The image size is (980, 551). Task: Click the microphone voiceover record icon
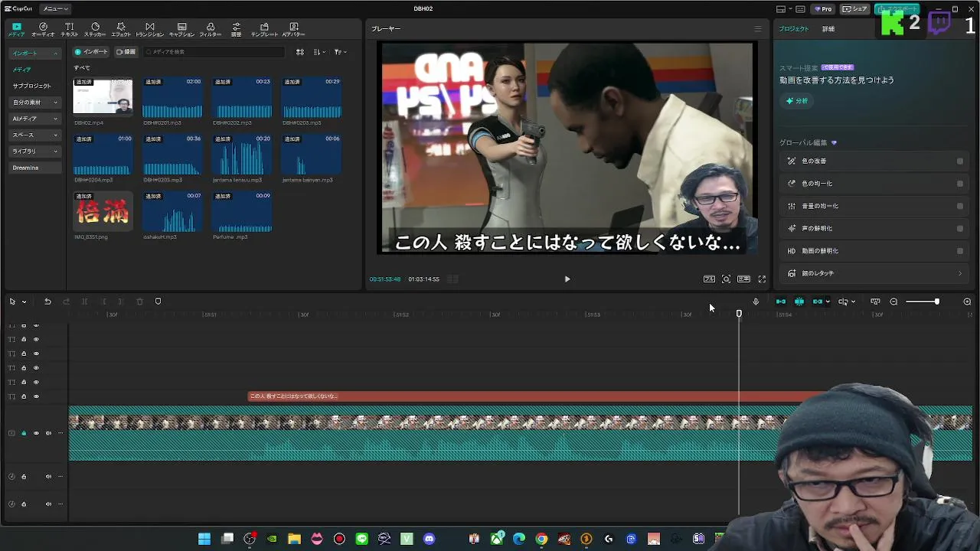coord(756,302)
